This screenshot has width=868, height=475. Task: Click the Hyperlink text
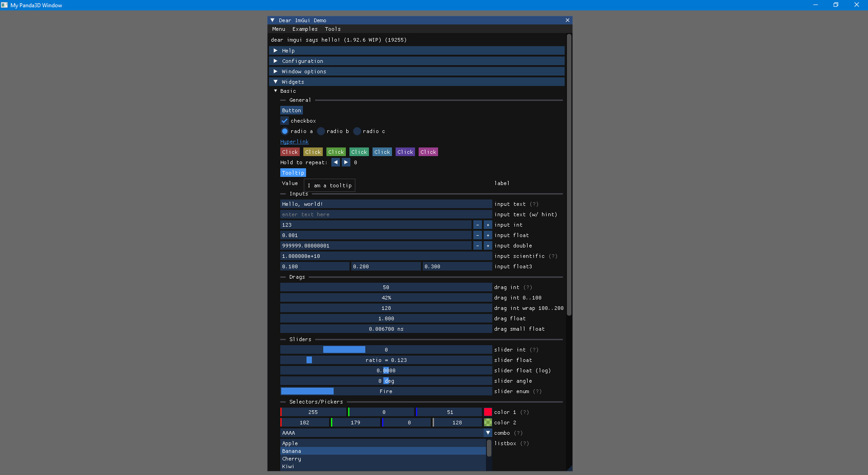[294, 142]
